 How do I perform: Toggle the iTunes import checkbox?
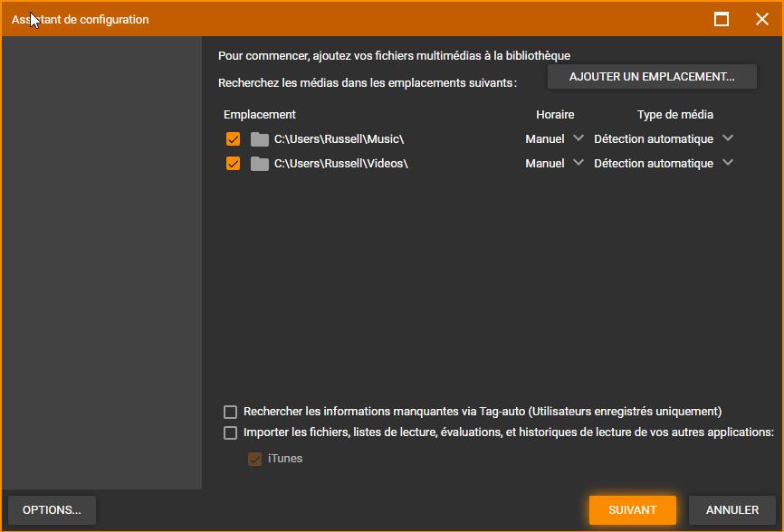254,459
